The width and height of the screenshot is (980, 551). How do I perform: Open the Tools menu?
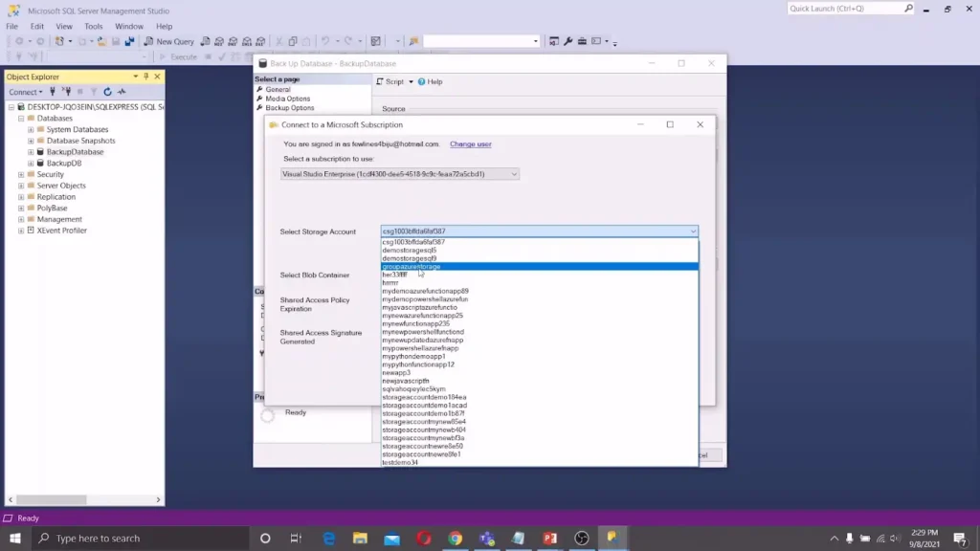point(93,26)
